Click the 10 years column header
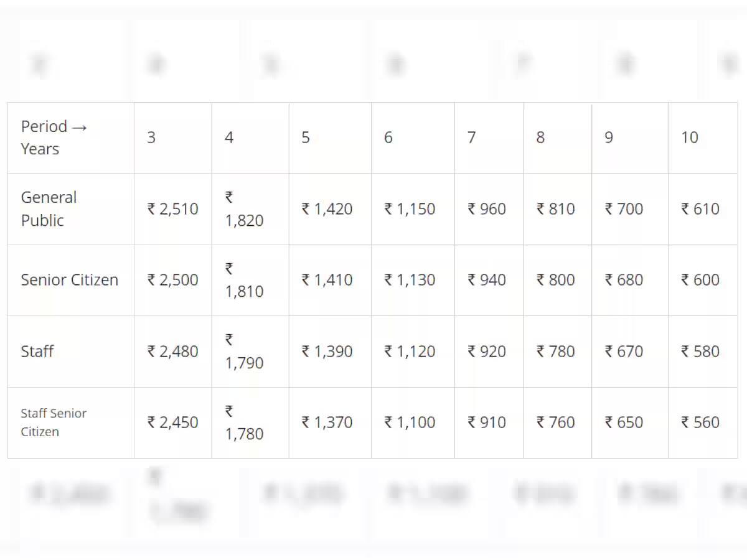Viewport: 747px width, 560px height. click(690, 138)
